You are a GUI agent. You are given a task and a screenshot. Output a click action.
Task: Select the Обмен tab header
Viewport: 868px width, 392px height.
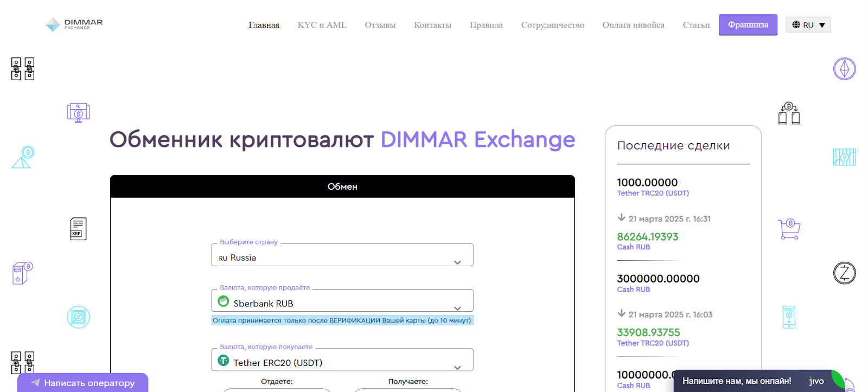[342, 187]
